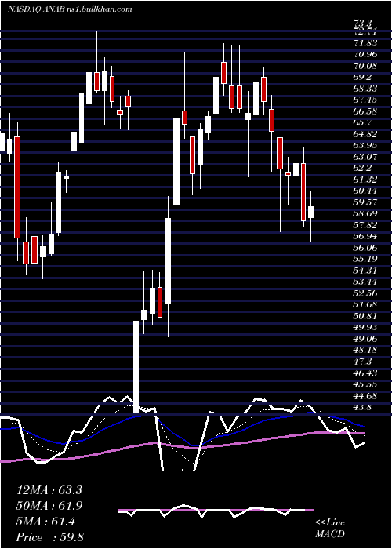The width and height of the screenshot is (392, 549).
Task: Click the 64.82 price axis label
Action: click(365, 134)
